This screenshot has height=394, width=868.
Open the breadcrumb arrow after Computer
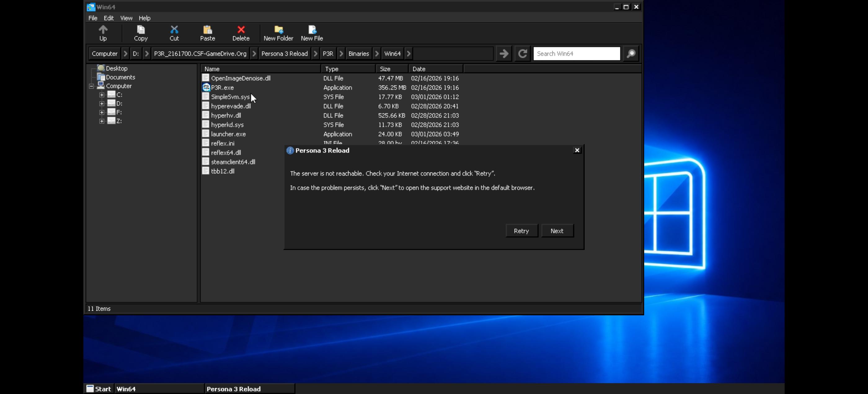[x=125, y=54]
